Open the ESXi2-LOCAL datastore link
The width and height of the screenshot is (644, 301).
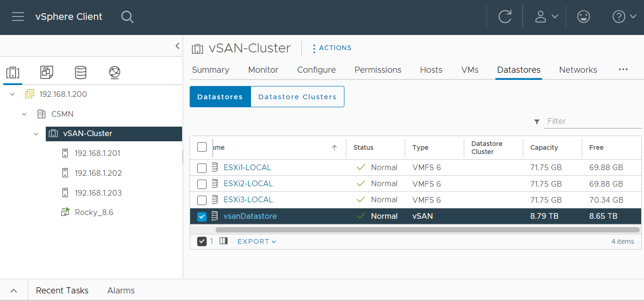(x=248, y=183)
